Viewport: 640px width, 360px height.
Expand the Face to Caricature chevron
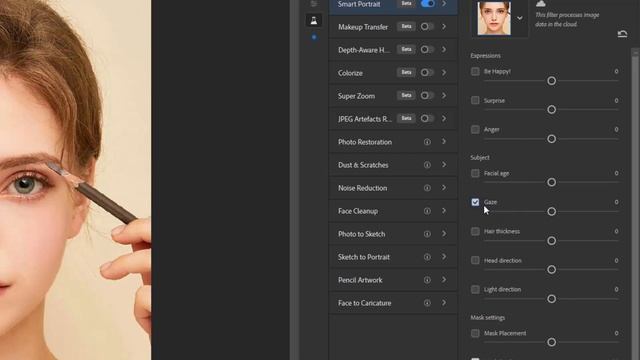click(x=444, y=302)
